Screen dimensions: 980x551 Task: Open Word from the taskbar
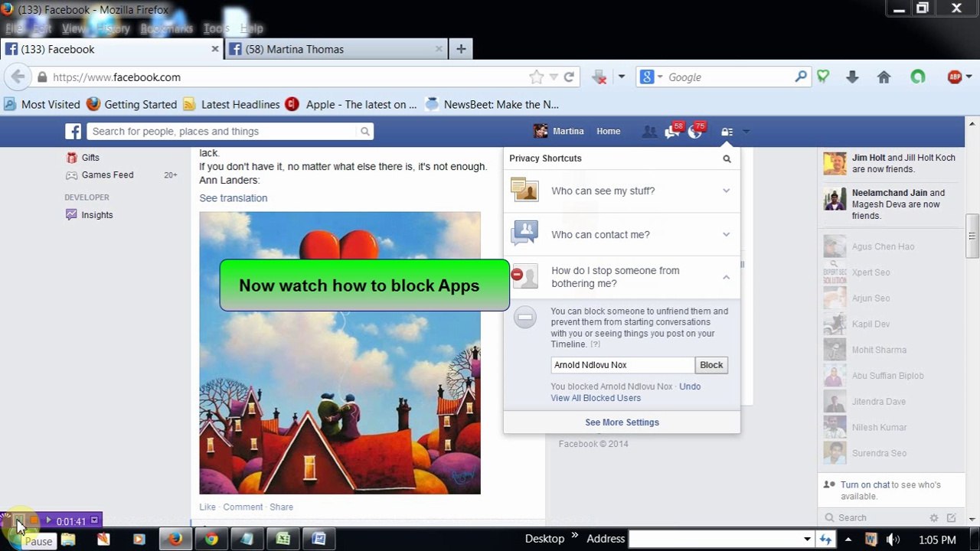tap(318, 539)
